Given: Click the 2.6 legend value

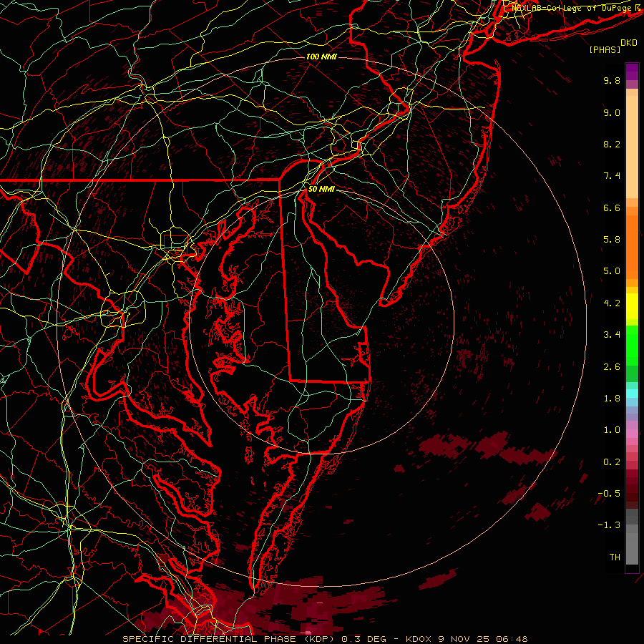Looking at the screenshot, I should click(612, 367).
